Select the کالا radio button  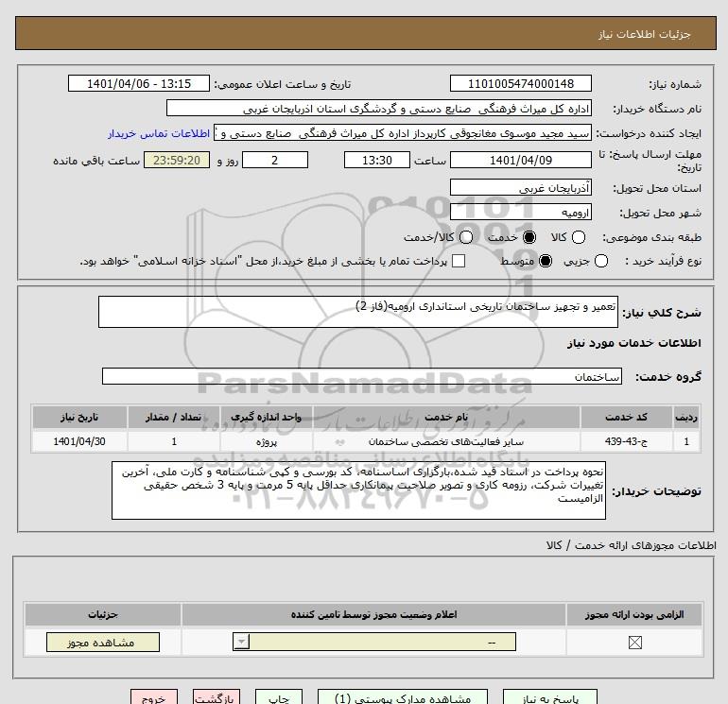[578, 237]
